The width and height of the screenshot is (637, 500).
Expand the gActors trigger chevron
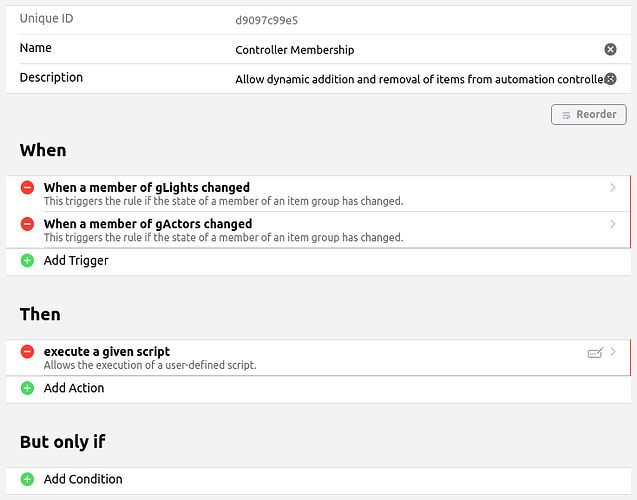click(613, 224)
